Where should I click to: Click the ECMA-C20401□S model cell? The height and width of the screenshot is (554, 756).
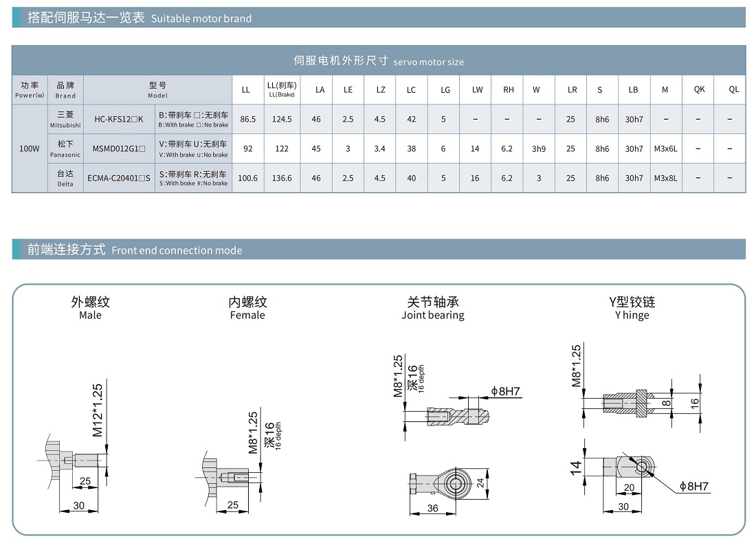pos(119,178)
